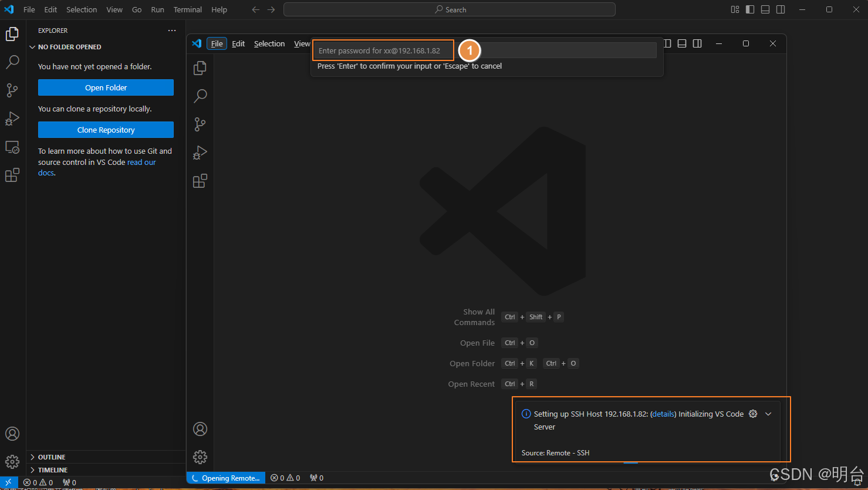This screenshot has width=868, height=490.
Task: Click Search icon in front SSH window
Action: [x=200, y=96]
